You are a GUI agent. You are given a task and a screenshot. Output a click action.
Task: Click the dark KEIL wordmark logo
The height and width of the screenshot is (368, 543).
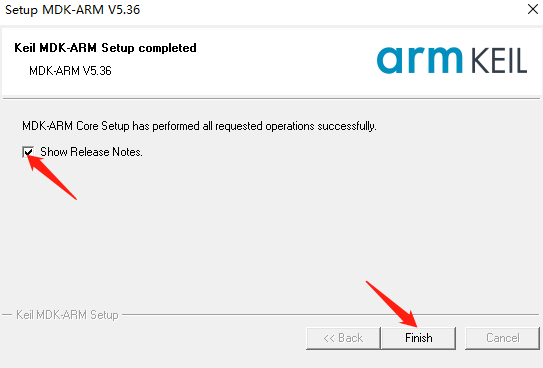[499, 61]
